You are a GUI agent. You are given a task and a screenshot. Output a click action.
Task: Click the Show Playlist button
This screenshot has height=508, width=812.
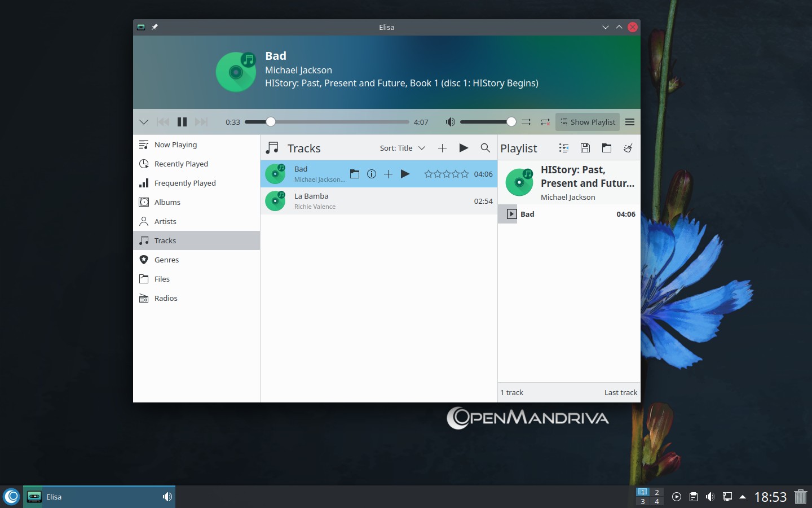point(588,122)
